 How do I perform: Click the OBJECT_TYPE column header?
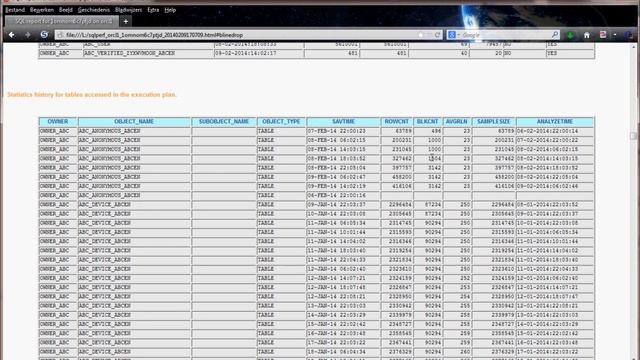tap(281, 122)
